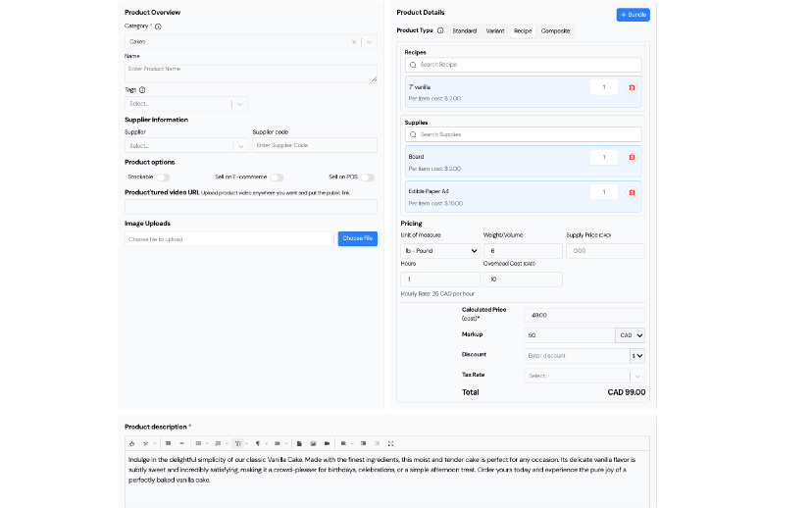
Task: Open the Supplier select dropdown
Action: click(240, 146)
